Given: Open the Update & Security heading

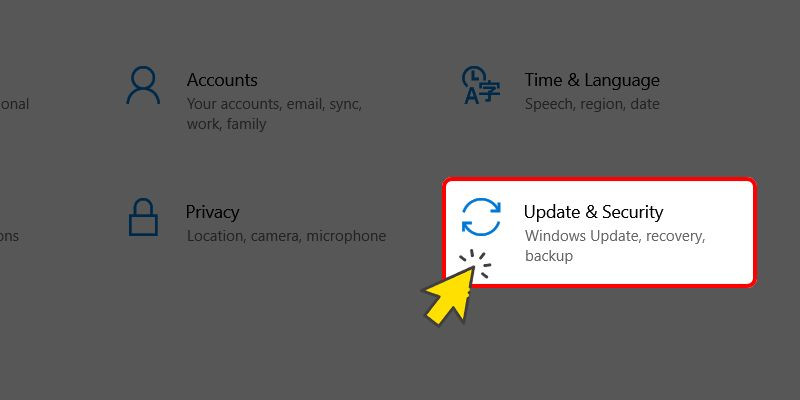Looking at the screenshot, I should click(593, 212).
